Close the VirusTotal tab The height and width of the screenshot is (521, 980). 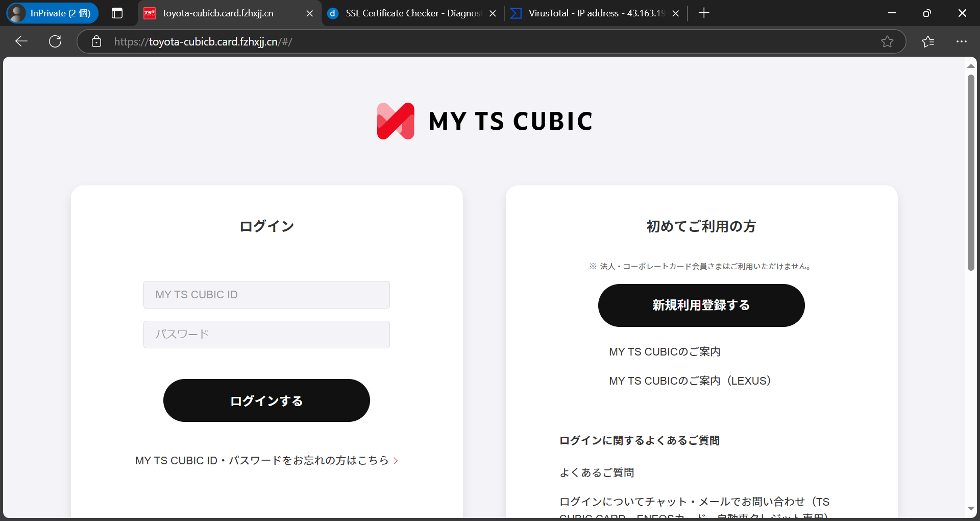point(676,13)
